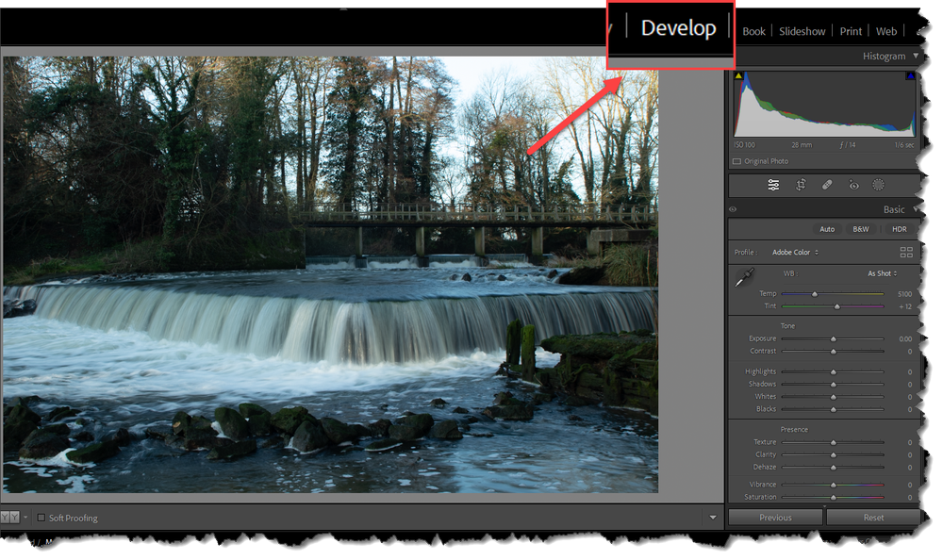Switch to the Web module
This screenshot has width=943, height=560.
point(885,31)
